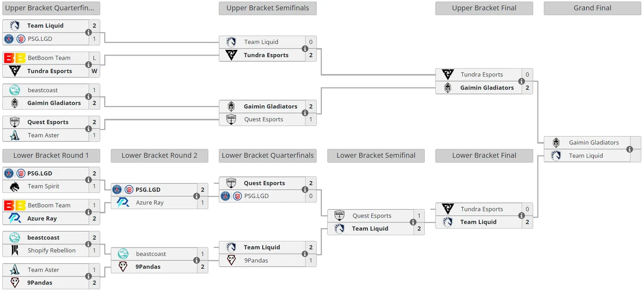Select Upper Bracket Semifinals header
Viewport: 644px width, 294px height.
[x=268, y=8]
